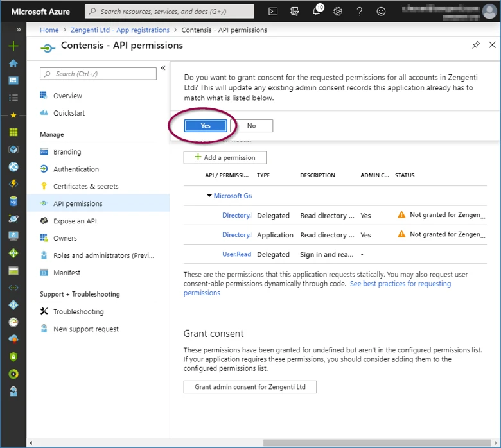Focus the resource menu Search (Ctrl+/) field
This screenshot has height=448, width=501.
click(98, 74)
